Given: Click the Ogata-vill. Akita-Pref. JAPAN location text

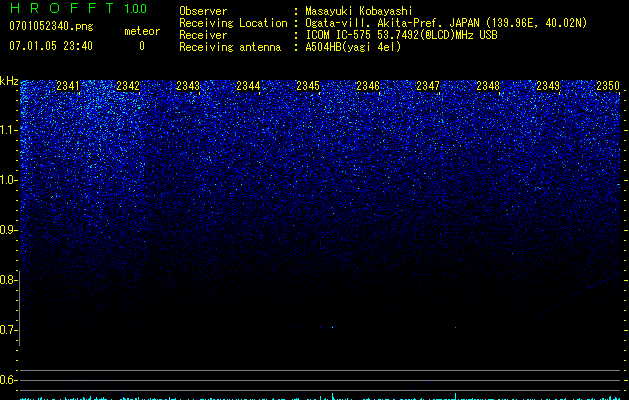Looking at the screenshot, I should point(446,23).
